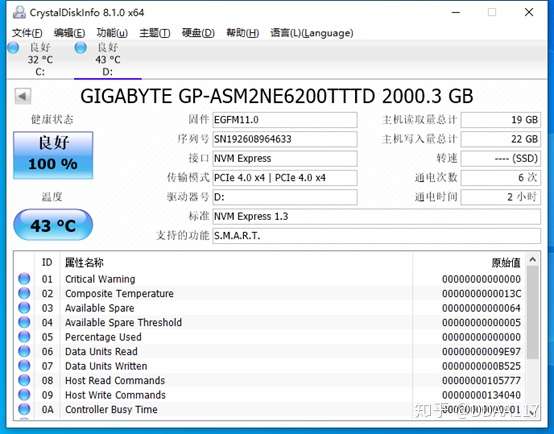Viewport: 554px width, 434px height.
Task: Click the scroll up arrow in attribute list
Action: (532, 260)
